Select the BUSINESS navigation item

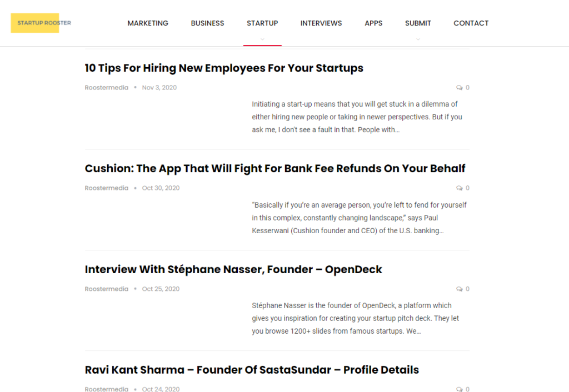[x=207, y=23]
